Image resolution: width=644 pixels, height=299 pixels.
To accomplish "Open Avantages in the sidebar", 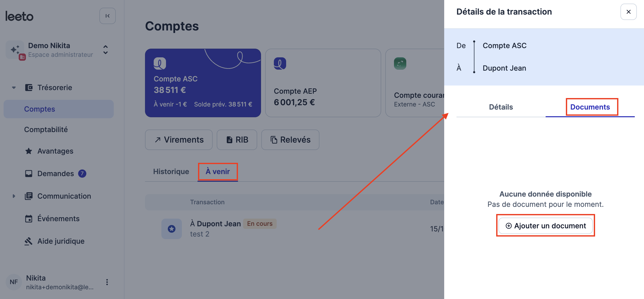I will (x=55, y=151).
